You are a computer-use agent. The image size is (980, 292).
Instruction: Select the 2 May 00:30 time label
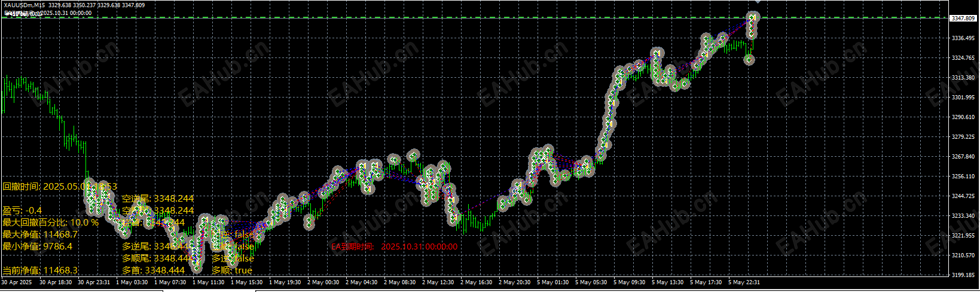pos(323,282)
